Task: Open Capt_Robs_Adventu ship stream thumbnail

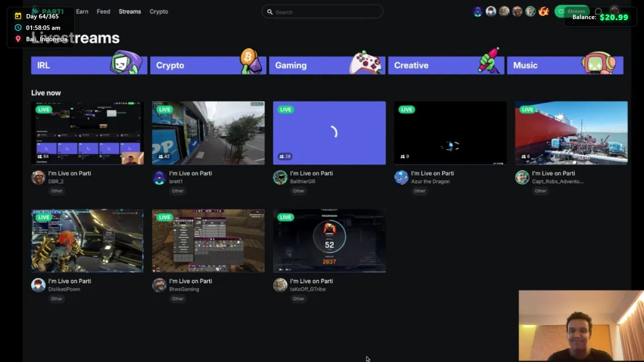Action: click(571, 133)
